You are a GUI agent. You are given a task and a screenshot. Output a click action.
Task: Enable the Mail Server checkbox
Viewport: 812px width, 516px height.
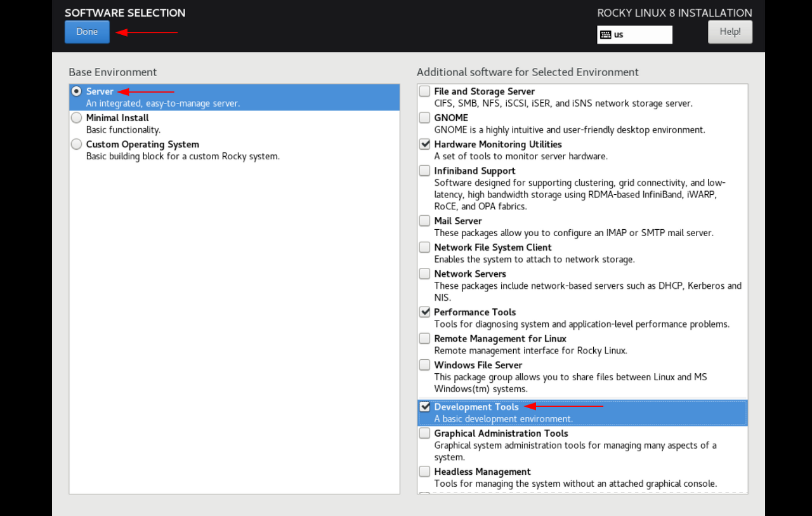pyautogui.click(x=424, y=221)
